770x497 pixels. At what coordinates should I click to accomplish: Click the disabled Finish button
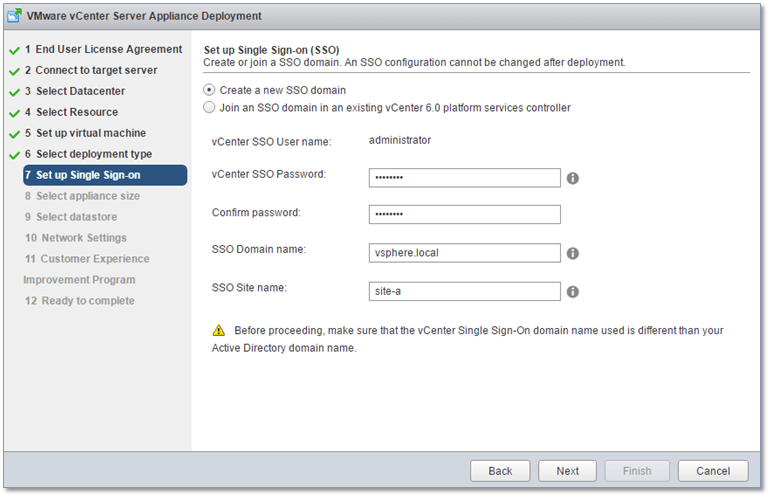pyautogui.click(x=637, y=471)
